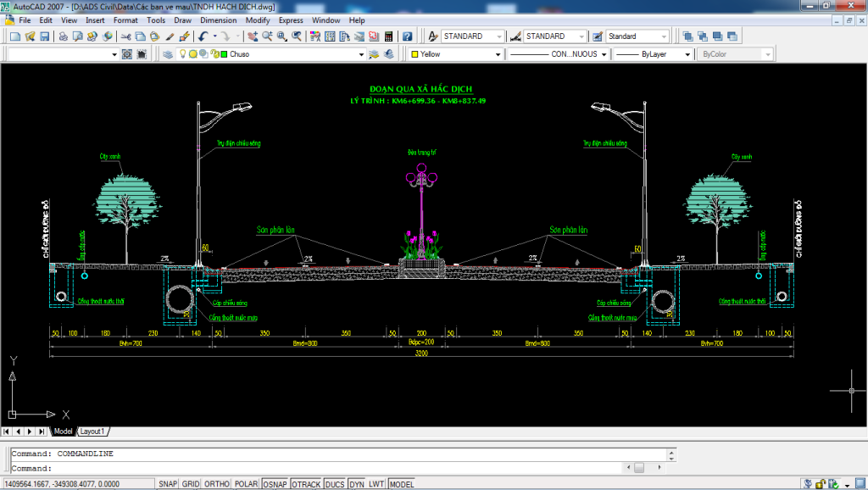Click the GRID button in status bar

(191, 484)
